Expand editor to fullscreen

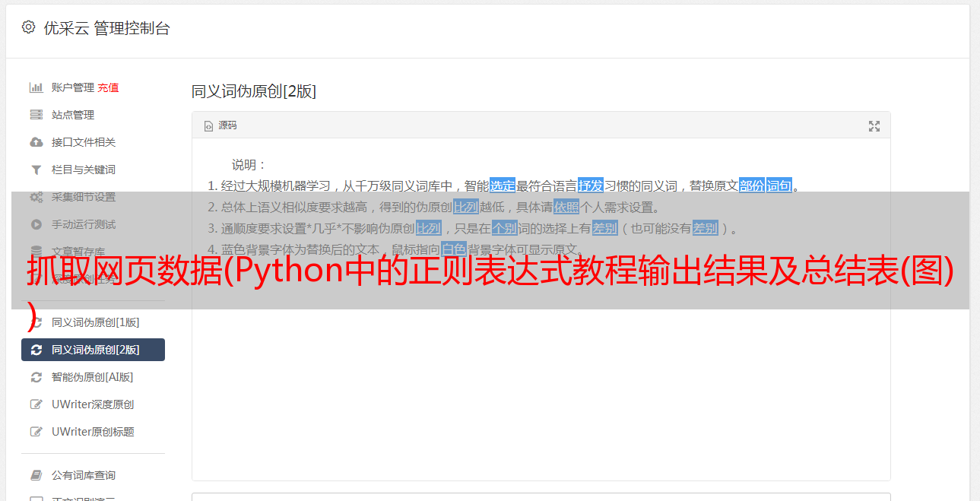874,126
